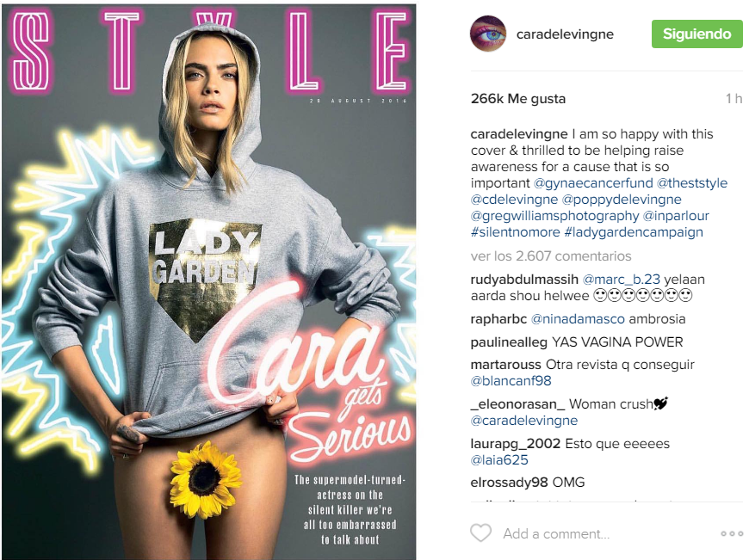The image size is (749, 560).
Task: Open the @blancanf98 mention
Action: [511, 381]
